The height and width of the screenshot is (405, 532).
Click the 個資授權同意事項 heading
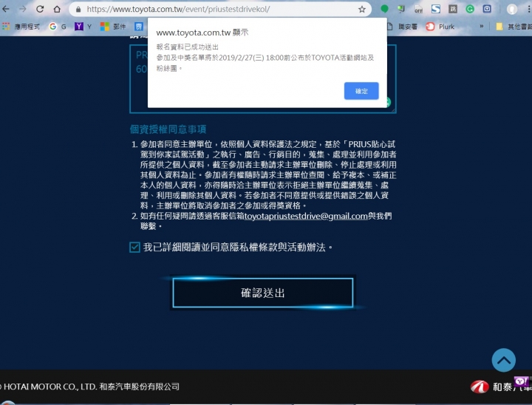tap(168, 129)
